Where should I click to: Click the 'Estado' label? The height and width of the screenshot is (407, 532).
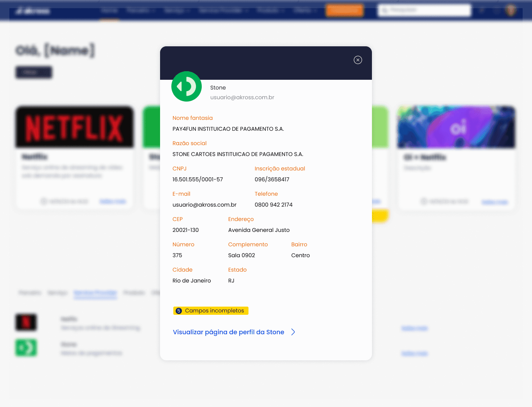(x=237, y=270)
